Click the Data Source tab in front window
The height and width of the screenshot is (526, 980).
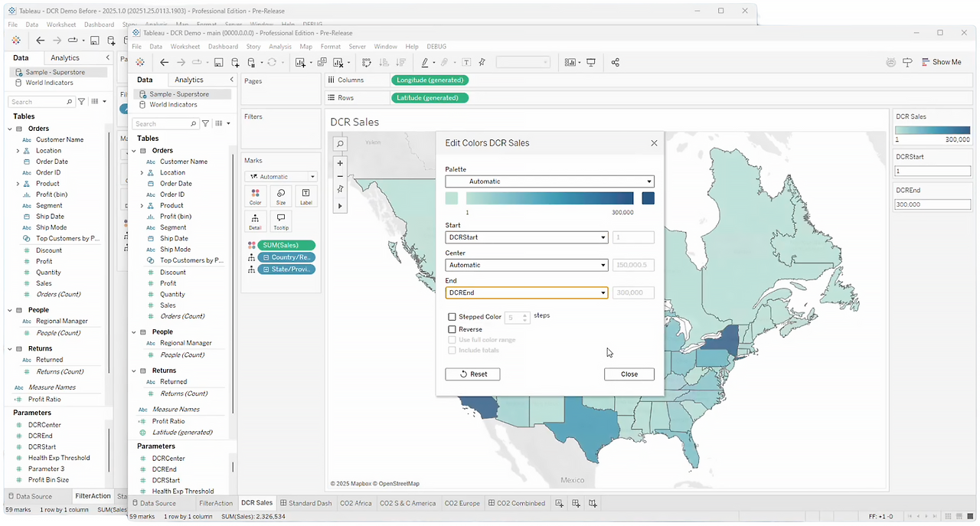click(154, 503)
